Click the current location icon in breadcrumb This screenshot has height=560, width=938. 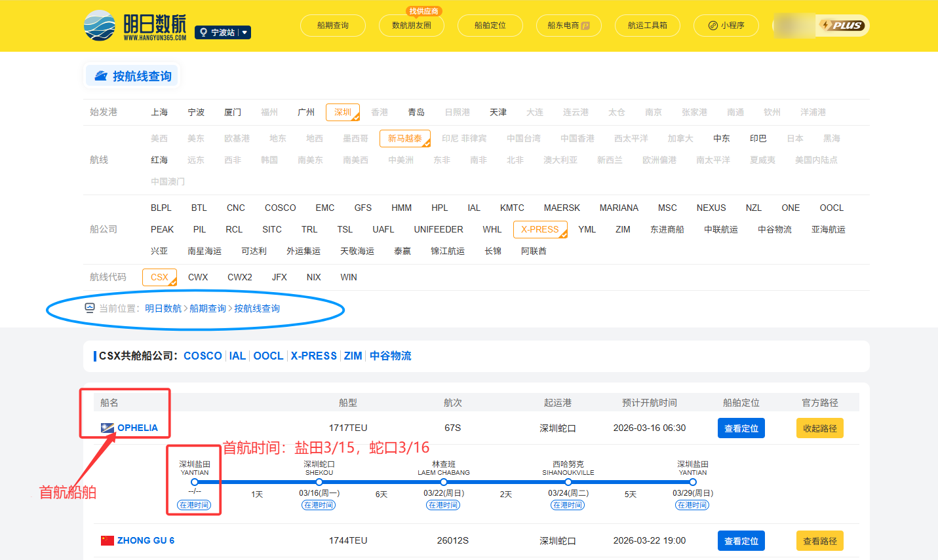pyautogui.click(x=90, y=308)
